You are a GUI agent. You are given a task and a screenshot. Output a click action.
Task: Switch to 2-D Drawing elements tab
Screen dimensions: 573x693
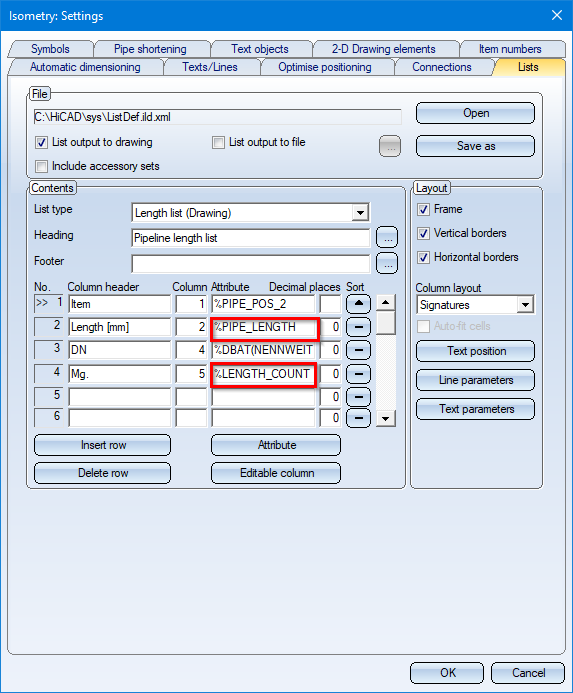[384, 49]
